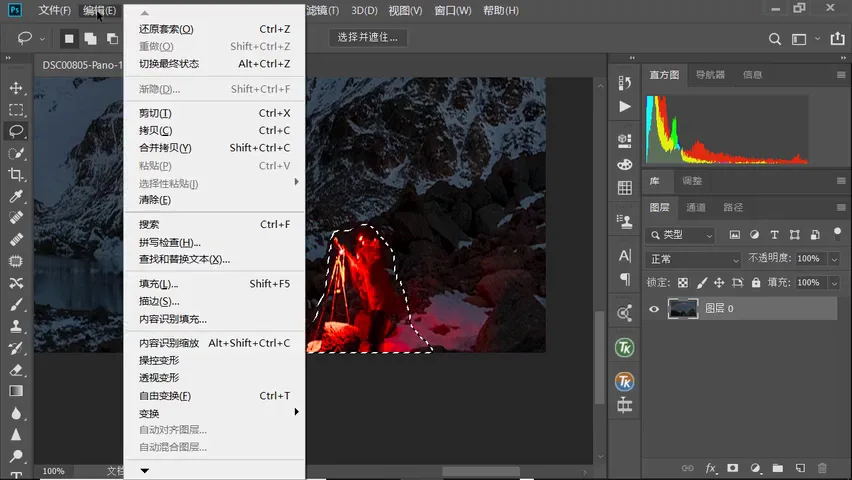
Task: Click the delete layer trash icon
Action: [822, 467]
